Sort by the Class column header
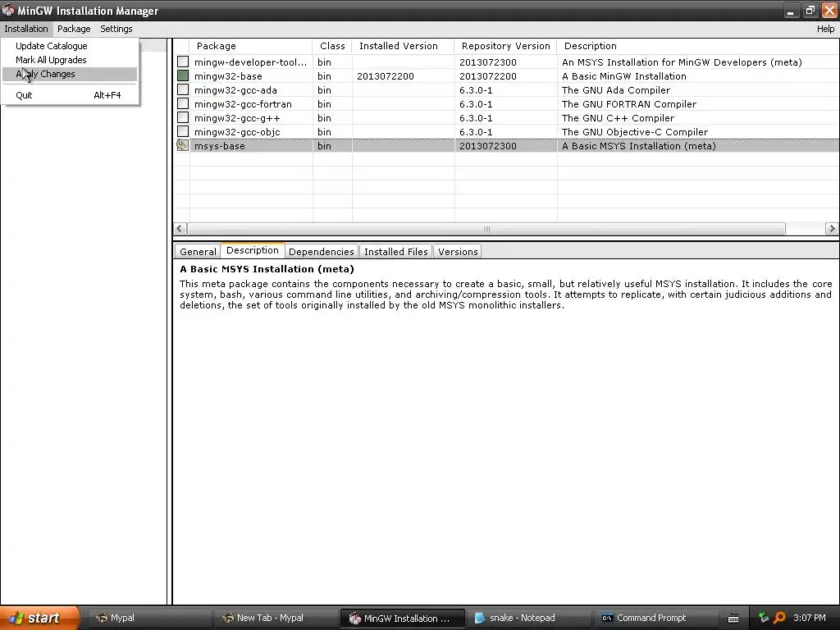Screen dimensions: 840x630 coord(332,46)
